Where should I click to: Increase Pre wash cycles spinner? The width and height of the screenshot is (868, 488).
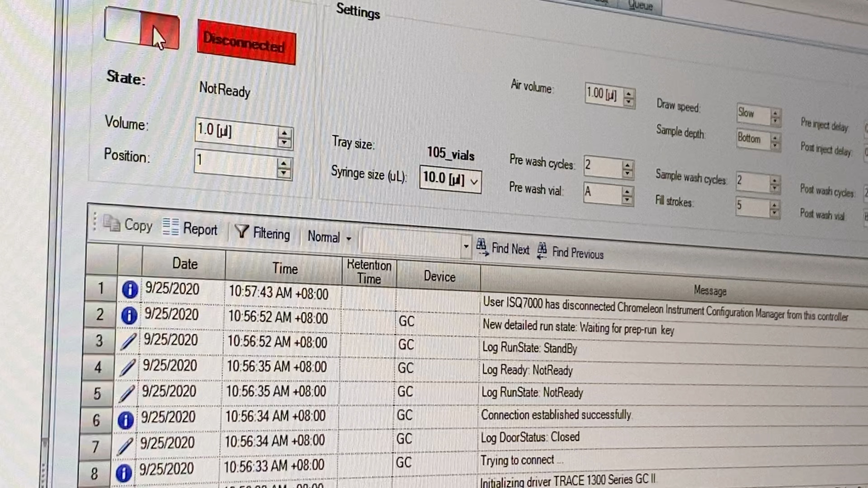627,166
